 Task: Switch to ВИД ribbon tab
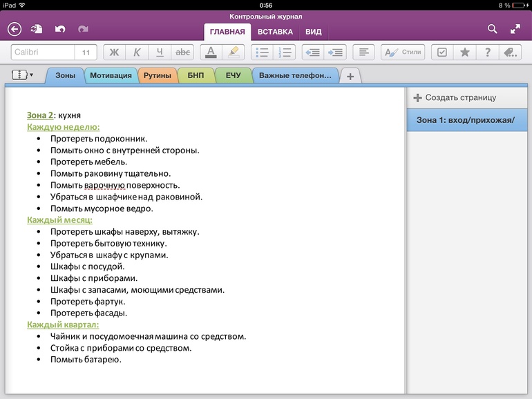(x=313, y=32)
